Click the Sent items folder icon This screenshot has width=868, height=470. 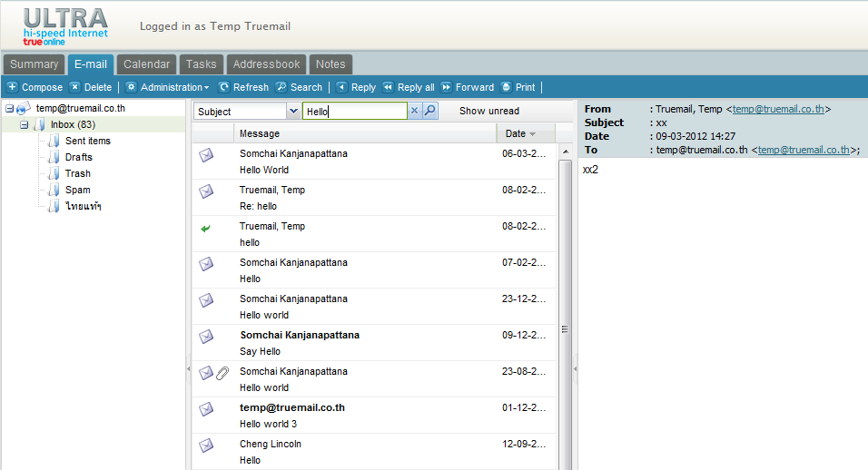click(54, 141)
